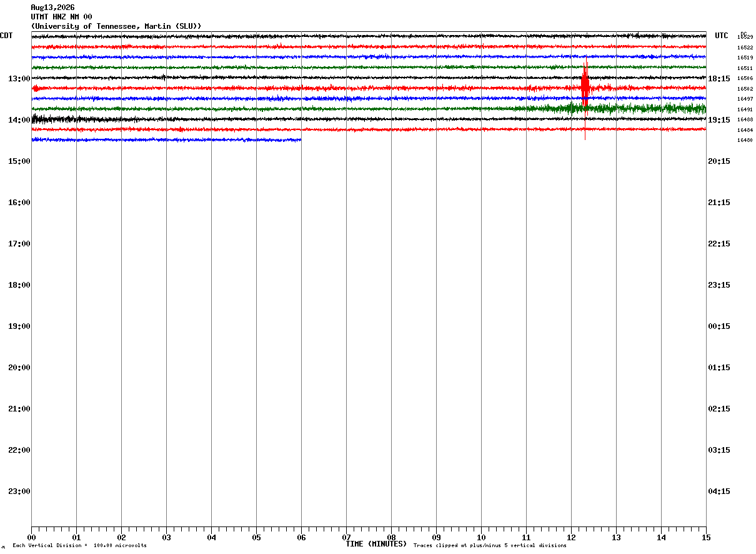
Task: Click the 01 minute tick label
Action: pos(76,537)
